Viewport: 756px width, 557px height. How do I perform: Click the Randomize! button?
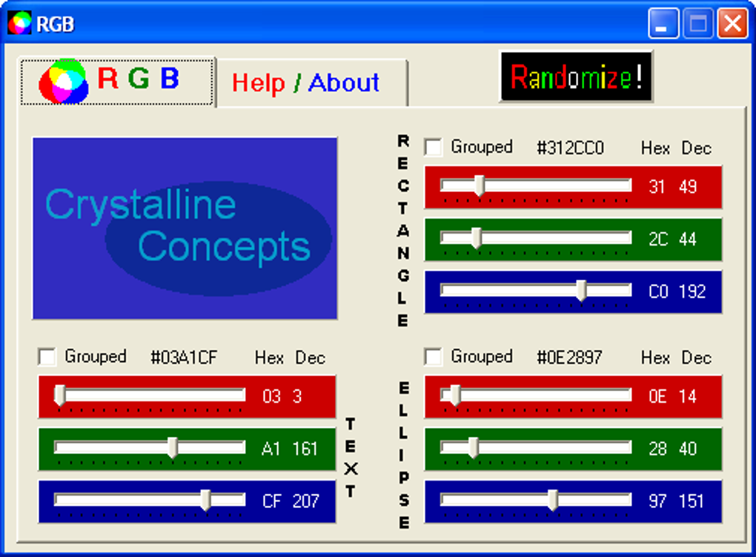point(577,77)
